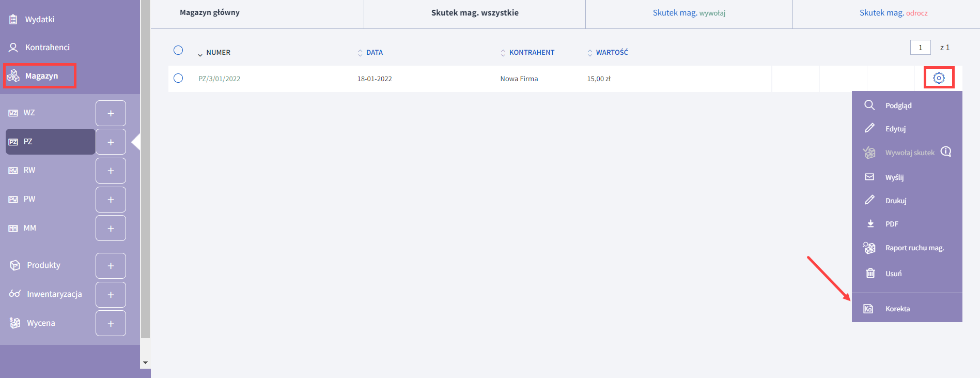This screenshot has height=378, width=980.
Task: Click the Raport ruchu mag. boxes icon
Action: pos(869,248)
